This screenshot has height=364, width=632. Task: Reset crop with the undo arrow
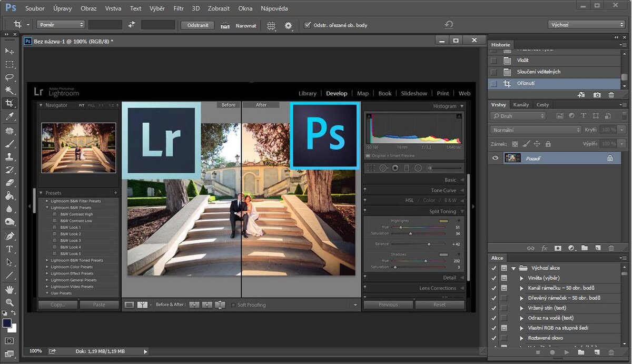[449, 25]
